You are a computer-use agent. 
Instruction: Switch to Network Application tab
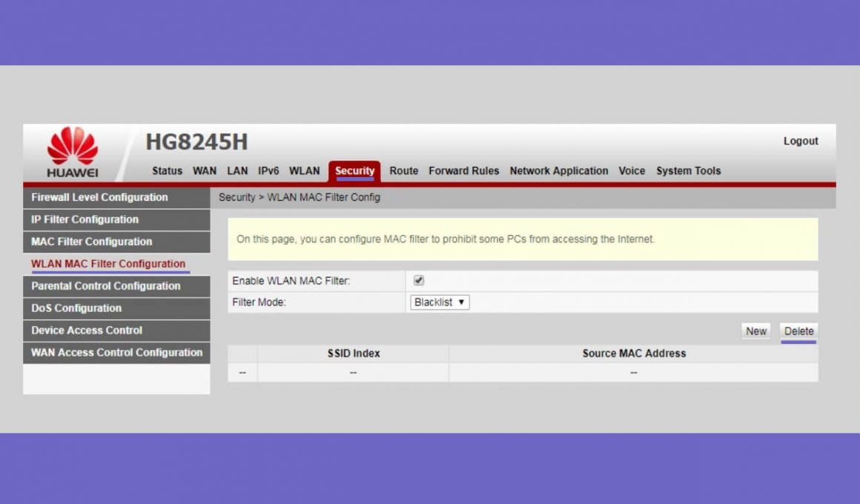(559, 170)
